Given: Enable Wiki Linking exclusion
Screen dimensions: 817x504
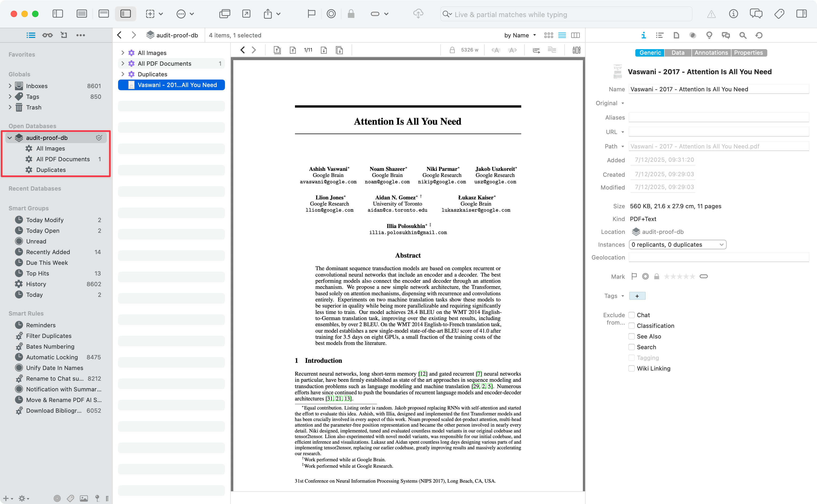Looking at the screenshot, I should 631,368.
